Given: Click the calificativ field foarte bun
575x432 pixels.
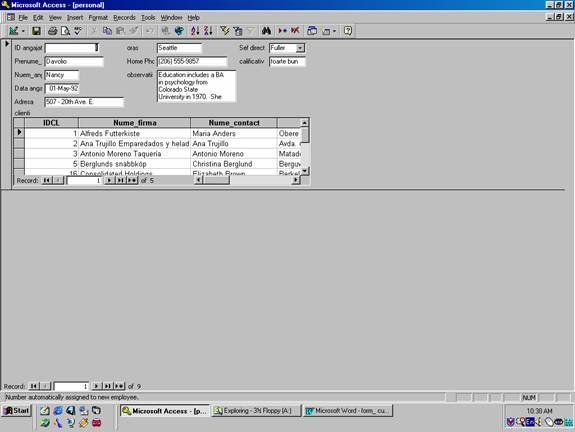Looking at the screenshot, I should (x=287, y=61).
